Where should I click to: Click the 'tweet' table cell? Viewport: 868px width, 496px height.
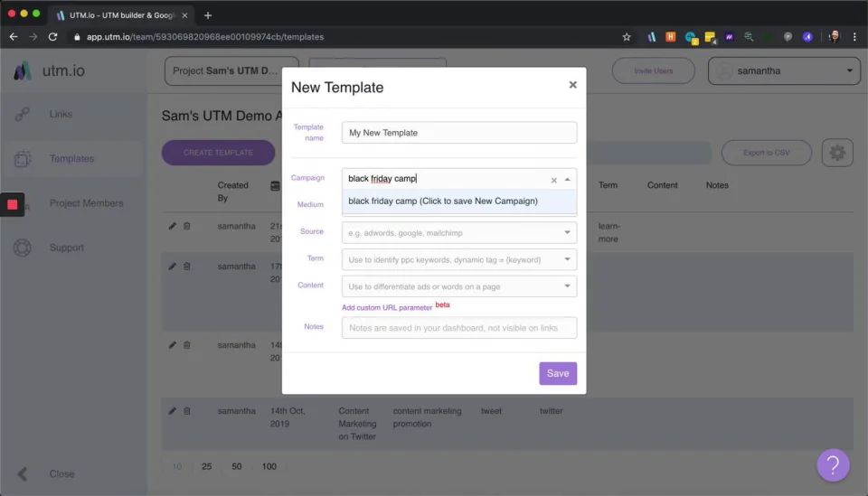[491, 411]
